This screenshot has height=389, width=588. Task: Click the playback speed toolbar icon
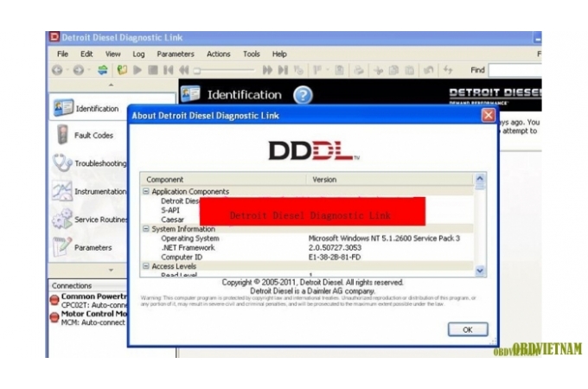(x=298, y=70)
